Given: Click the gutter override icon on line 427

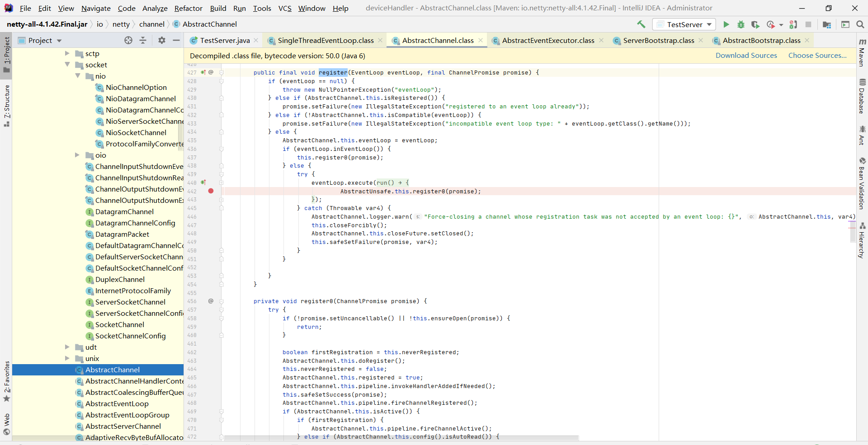Looking at the screenshot, I should (203, 72).
